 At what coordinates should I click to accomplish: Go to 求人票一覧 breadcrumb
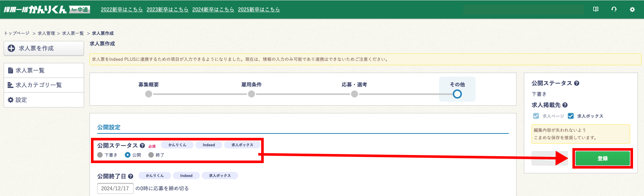coord(73,33)
